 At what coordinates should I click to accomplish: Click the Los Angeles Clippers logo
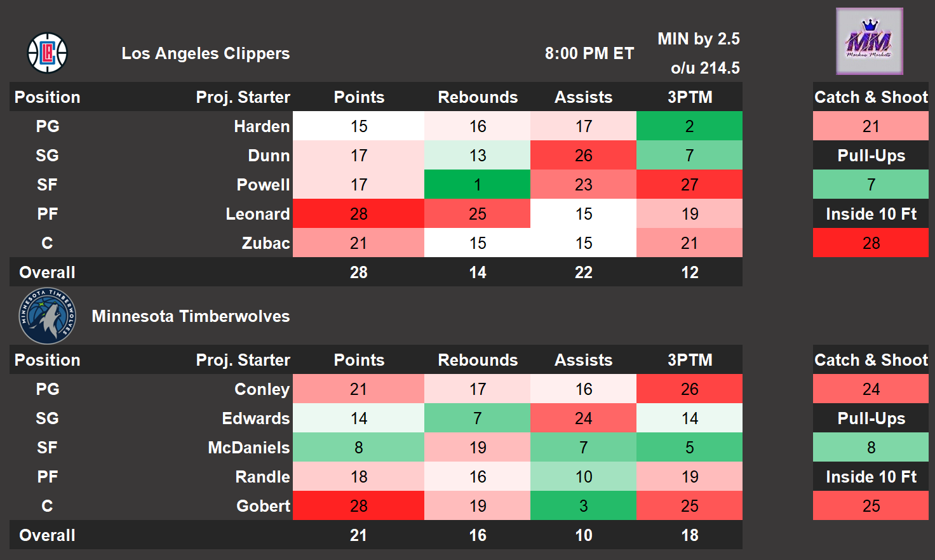pos(48,53)
